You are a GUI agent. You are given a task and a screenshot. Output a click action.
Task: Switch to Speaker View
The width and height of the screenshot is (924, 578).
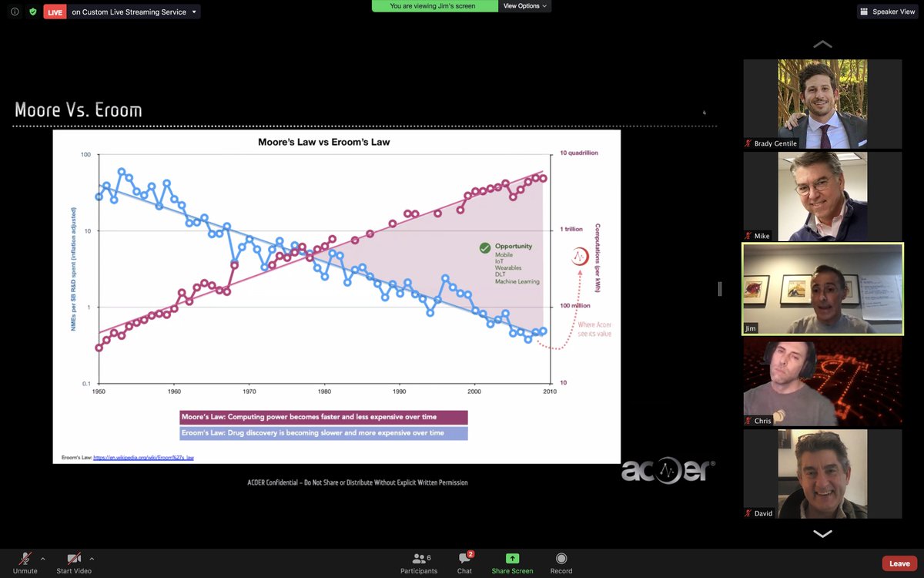click(x=888, y=12)
